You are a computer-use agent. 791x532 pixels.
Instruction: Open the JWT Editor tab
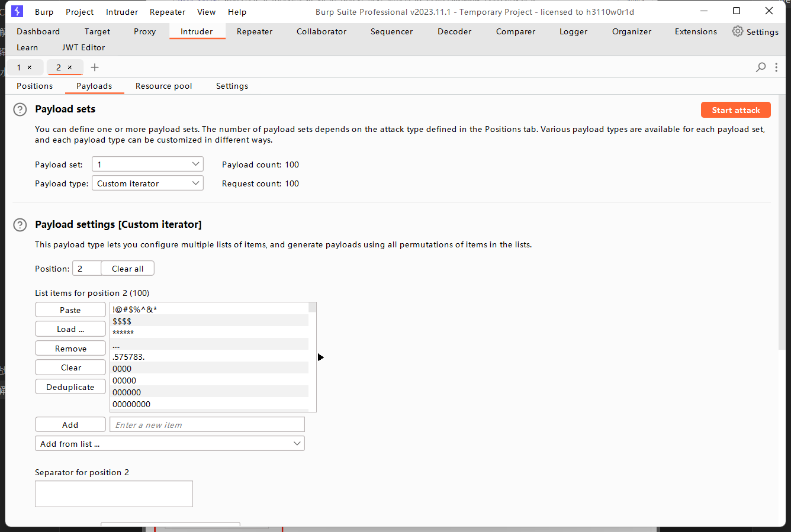pos(83,47)
